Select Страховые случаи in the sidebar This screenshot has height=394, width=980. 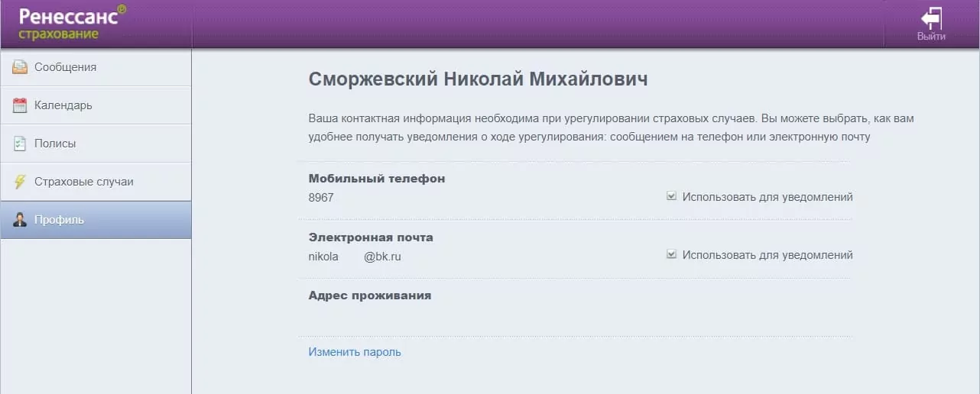coord(84,182)
